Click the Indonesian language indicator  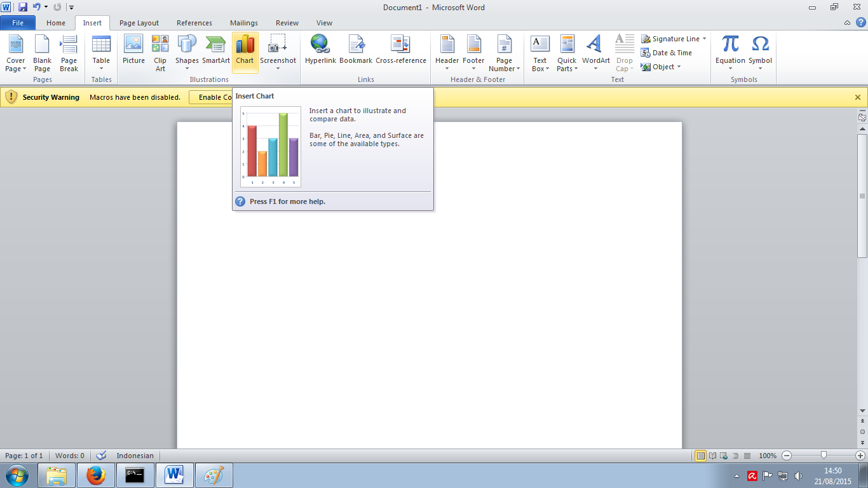click(135, 456)
